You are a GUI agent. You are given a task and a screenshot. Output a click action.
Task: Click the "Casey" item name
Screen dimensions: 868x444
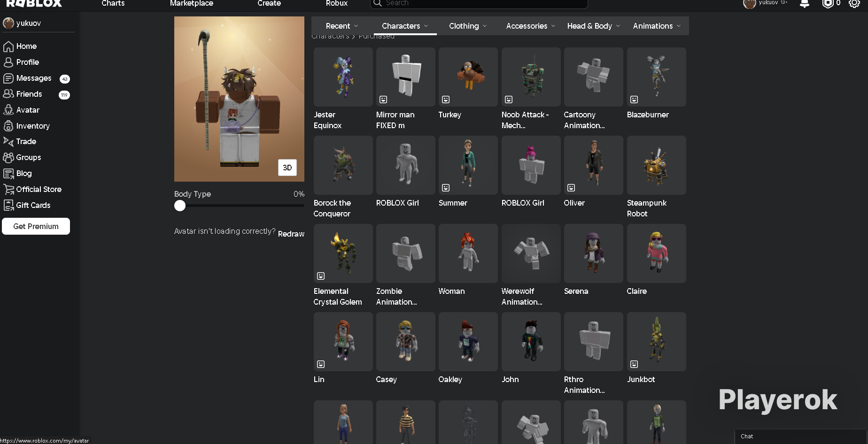coord(386,379)
